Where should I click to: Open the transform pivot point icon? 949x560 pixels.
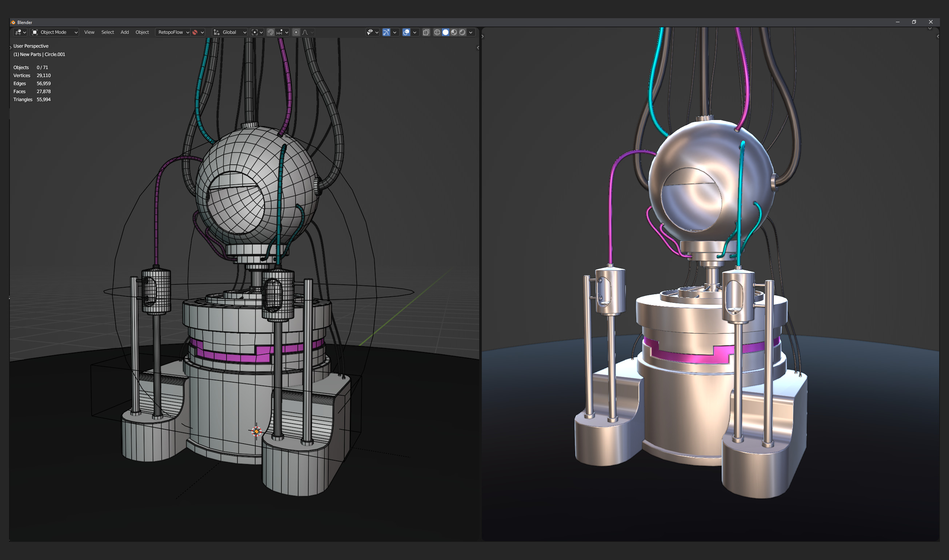coord(255,32)
